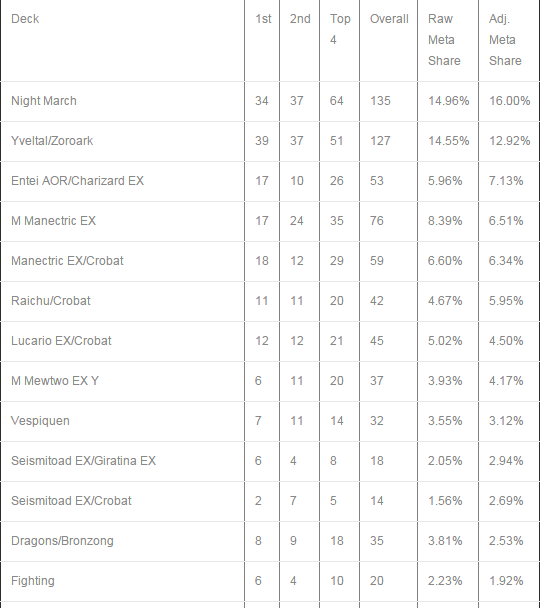Click Night March's 16.00% adjusted share
The width and height of the screenshot is (541, 608).
509,101
